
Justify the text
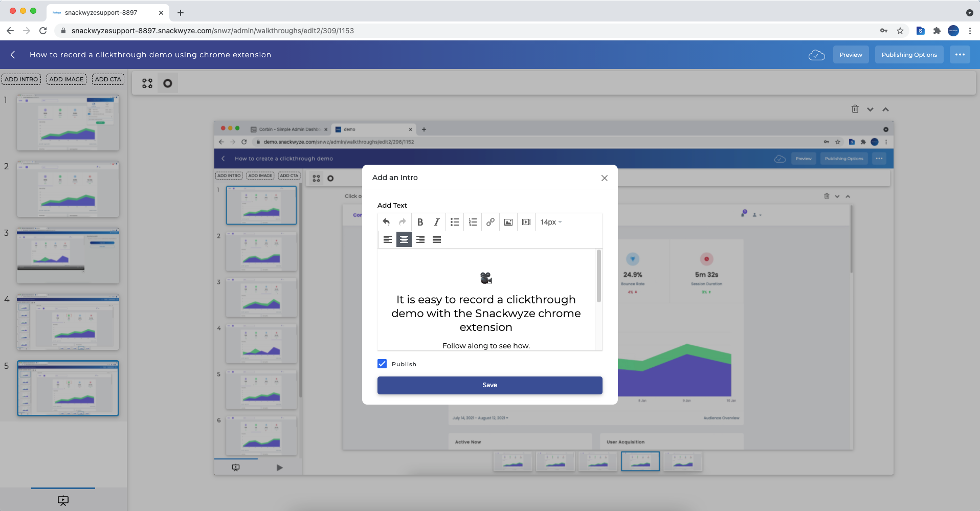[437, 239]
